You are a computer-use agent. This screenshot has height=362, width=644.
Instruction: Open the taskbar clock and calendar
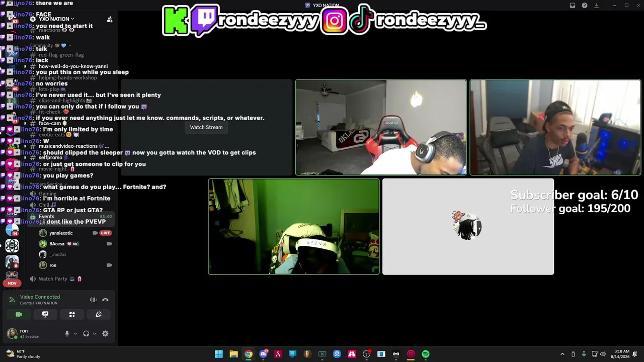pos(621,354)
